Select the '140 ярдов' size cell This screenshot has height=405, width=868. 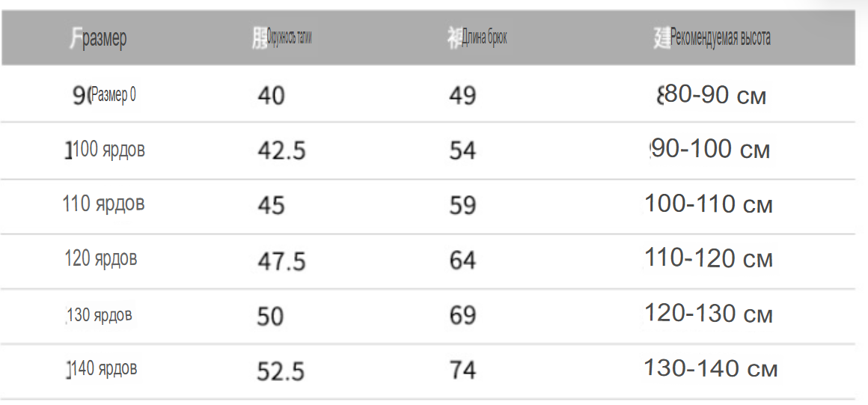point(105,368)
